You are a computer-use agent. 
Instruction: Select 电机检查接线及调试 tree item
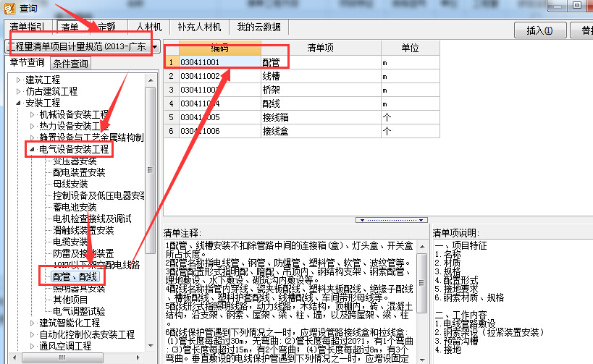[92, 219]
